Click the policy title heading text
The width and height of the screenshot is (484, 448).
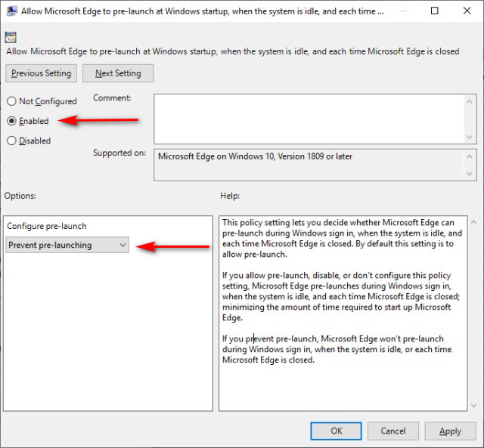coord(233,51)
